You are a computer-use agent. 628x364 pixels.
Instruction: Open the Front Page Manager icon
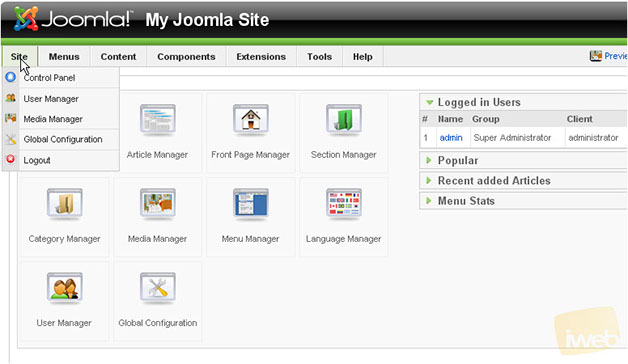pos(251,119)
